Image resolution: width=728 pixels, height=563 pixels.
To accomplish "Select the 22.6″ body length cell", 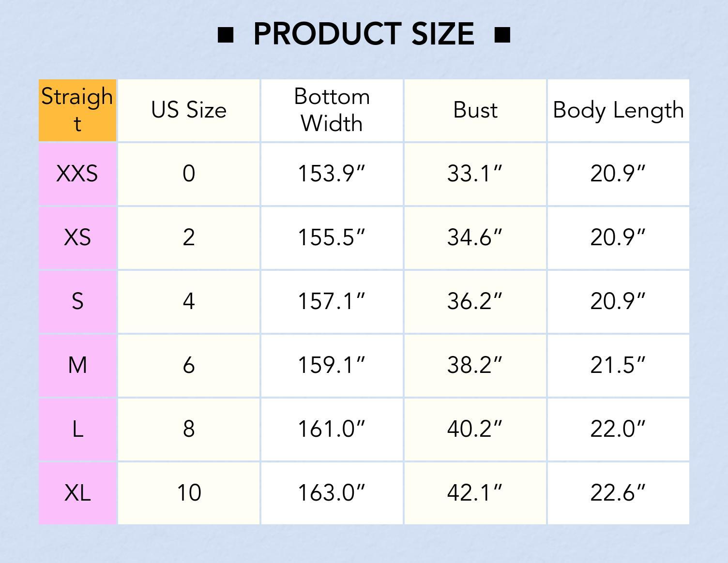I will (x=618, y=493).
